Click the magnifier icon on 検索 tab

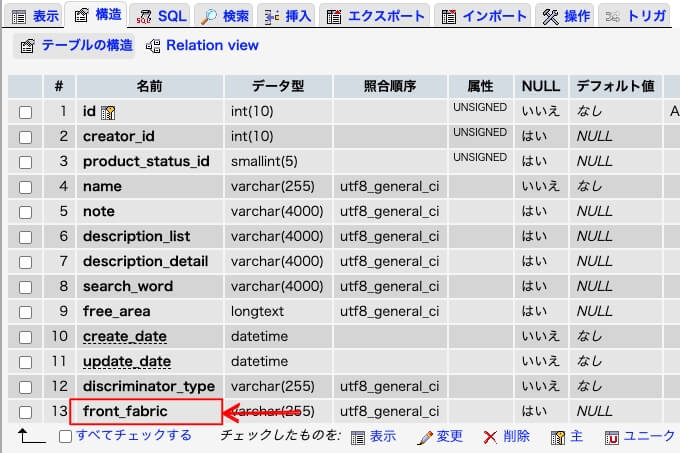[x=209, y=17]
